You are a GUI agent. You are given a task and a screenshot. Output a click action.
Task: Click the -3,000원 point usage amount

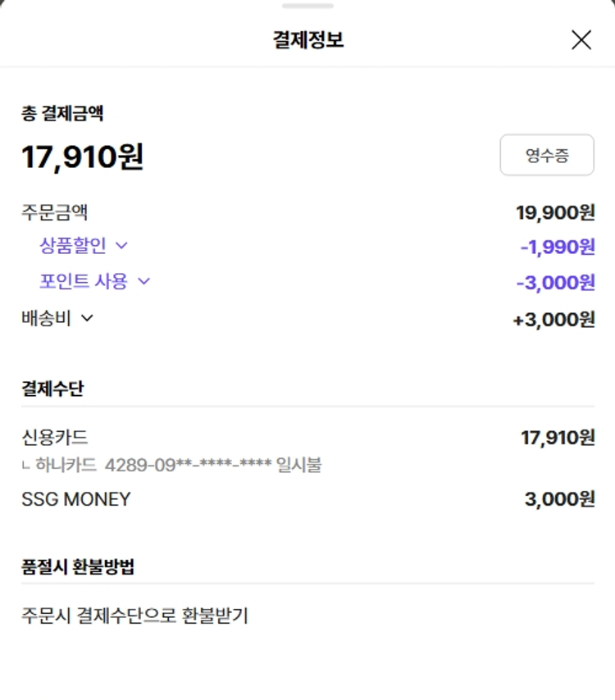pyautogui.click(x=555, y=283)
